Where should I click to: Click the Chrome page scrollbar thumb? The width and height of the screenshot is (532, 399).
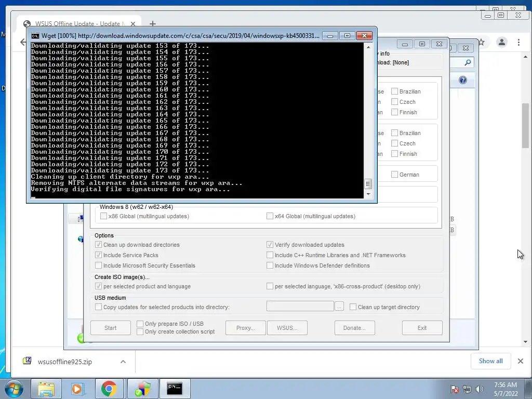click(x=525, y=126)
